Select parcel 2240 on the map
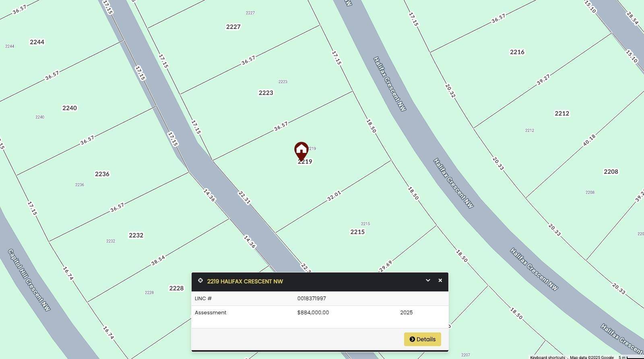 pyautogui.click(x=70, y=108)
